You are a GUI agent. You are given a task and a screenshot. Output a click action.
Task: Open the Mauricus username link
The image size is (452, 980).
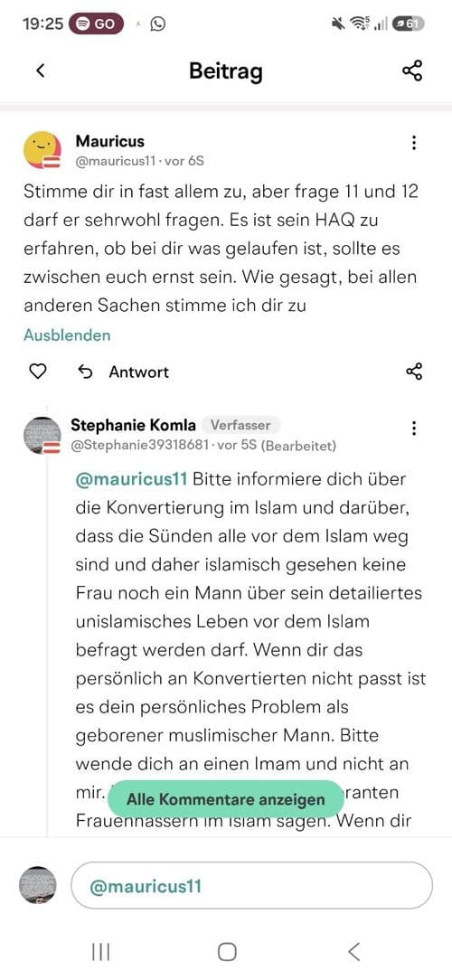[x=109, y=141]
